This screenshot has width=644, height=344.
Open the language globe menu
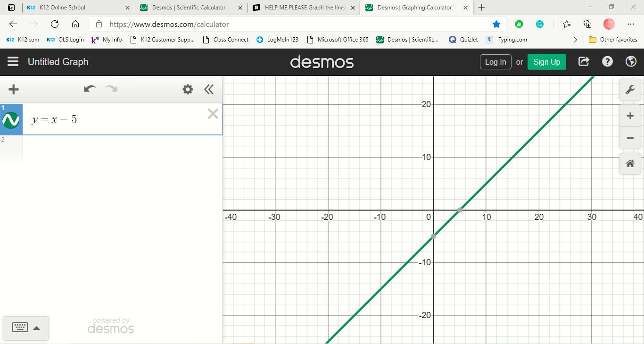pyautogui.click(x=631, y=62)
